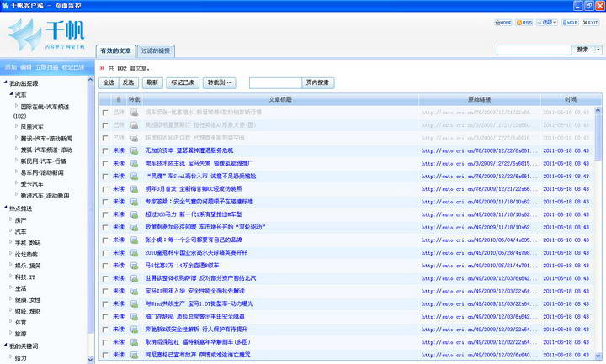
Task: Click 编辑 in the left panel toolbar
Action: pyautogui.click(x=25, y=67)
